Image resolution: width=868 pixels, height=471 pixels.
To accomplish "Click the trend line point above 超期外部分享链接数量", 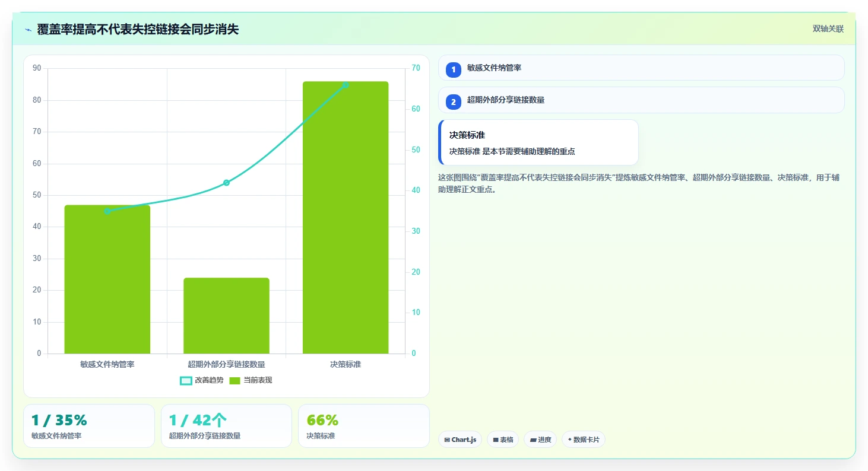I will (x=226, y=183).
